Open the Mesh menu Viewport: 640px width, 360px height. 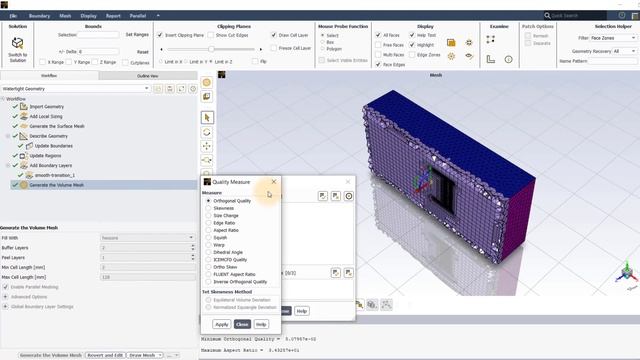(x=65, y=16)
